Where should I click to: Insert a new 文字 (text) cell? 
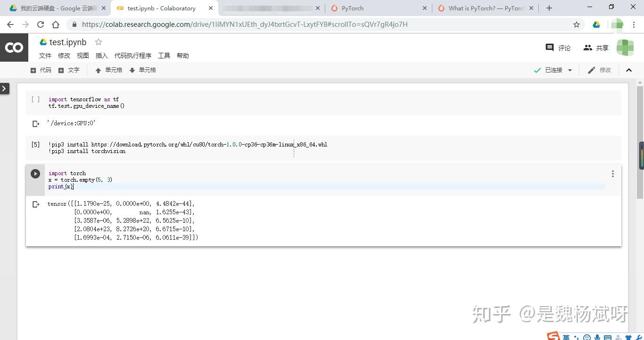pos(69,70)
